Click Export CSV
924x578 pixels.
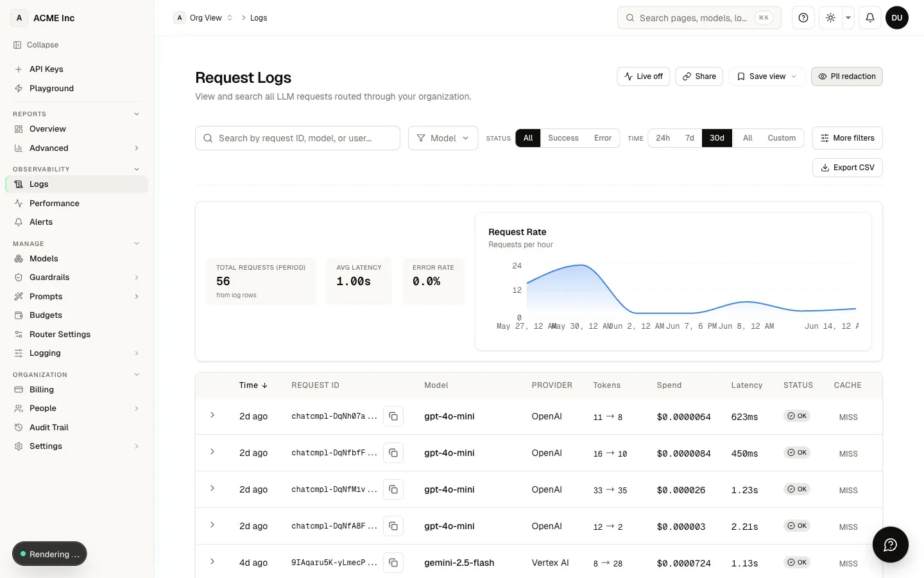click(x=848, y=168)
